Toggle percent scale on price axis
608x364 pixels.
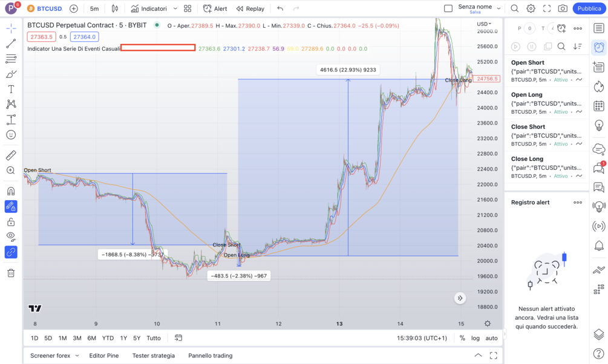point(462,338)
